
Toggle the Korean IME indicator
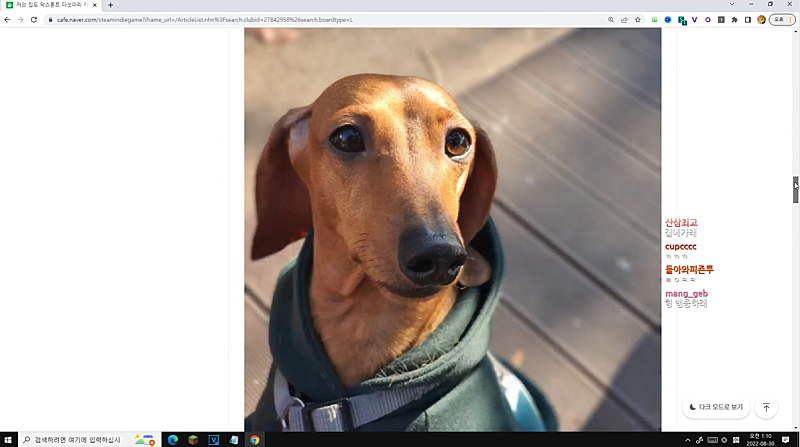[x=736, y=440]
